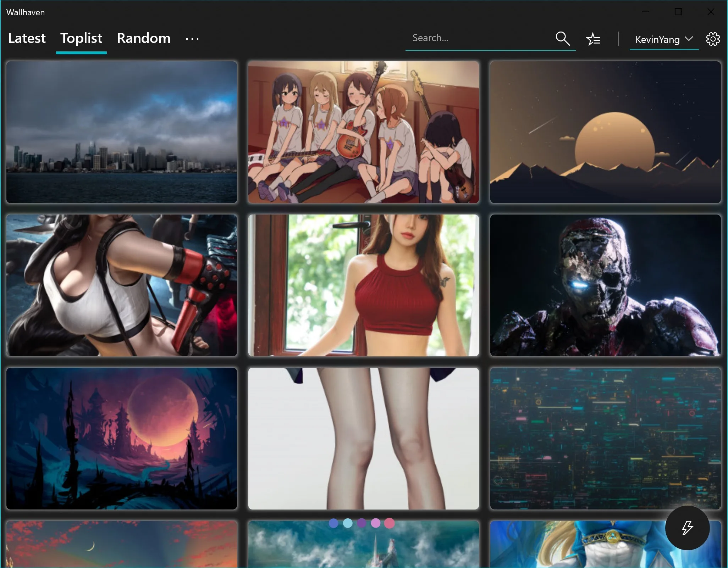This screenshot has width=728, height=568.
Task: Click the lightning bolt floating button
Action: [x=687, y=528]
